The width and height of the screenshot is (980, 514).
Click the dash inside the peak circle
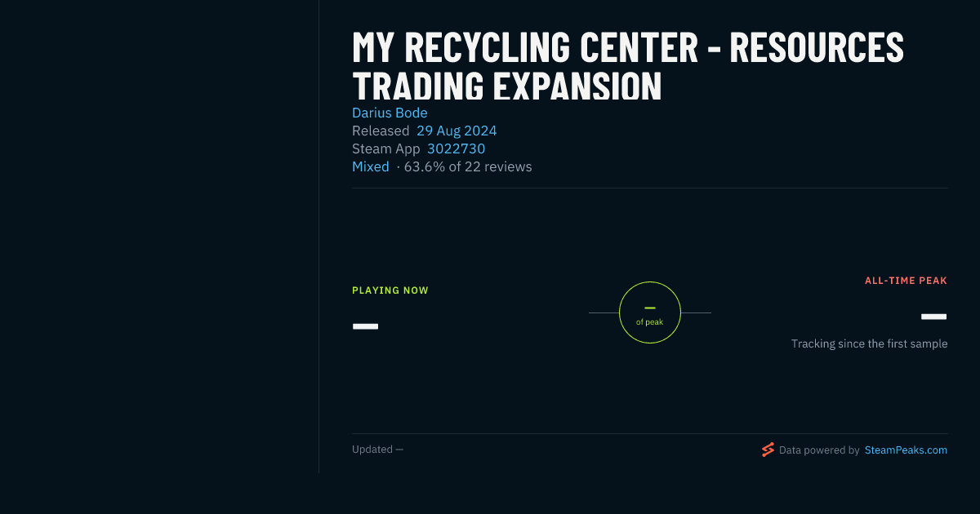[650, 308]
